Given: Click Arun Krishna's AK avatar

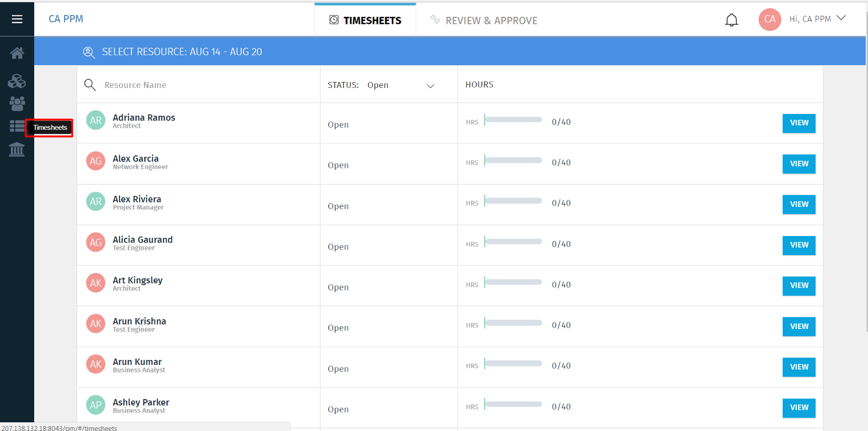Looking at the screenshot, I should point(96,324).
